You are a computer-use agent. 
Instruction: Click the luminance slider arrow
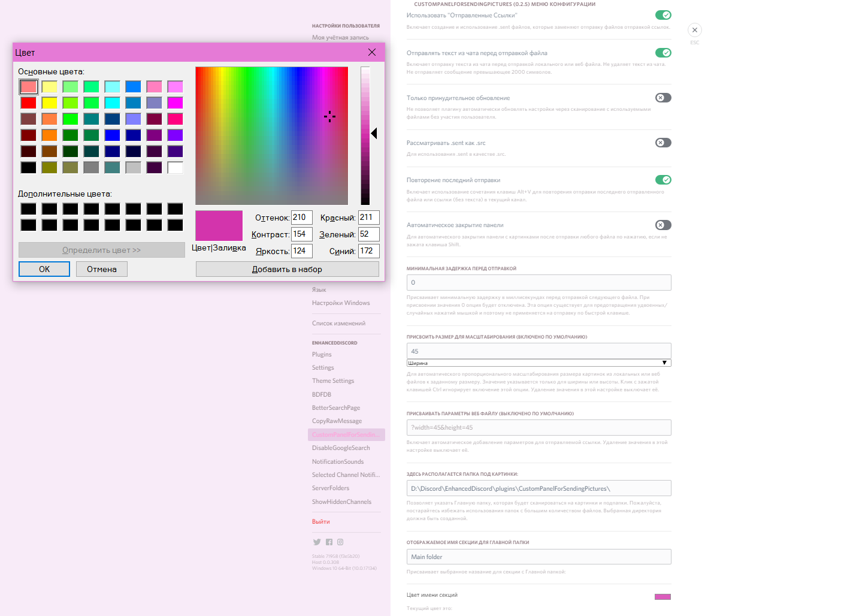(374, 133)
